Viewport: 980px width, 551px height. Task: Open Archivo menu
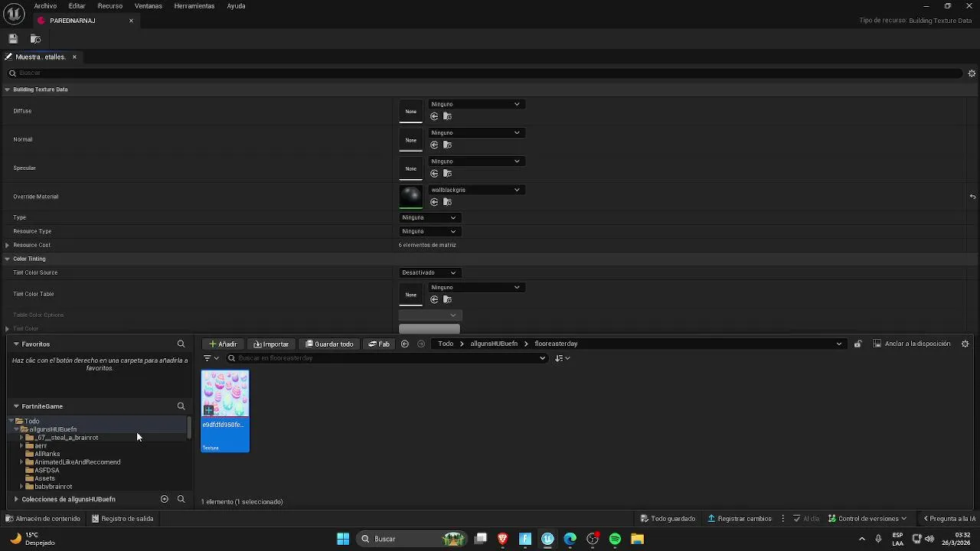(x=45, y=6)
